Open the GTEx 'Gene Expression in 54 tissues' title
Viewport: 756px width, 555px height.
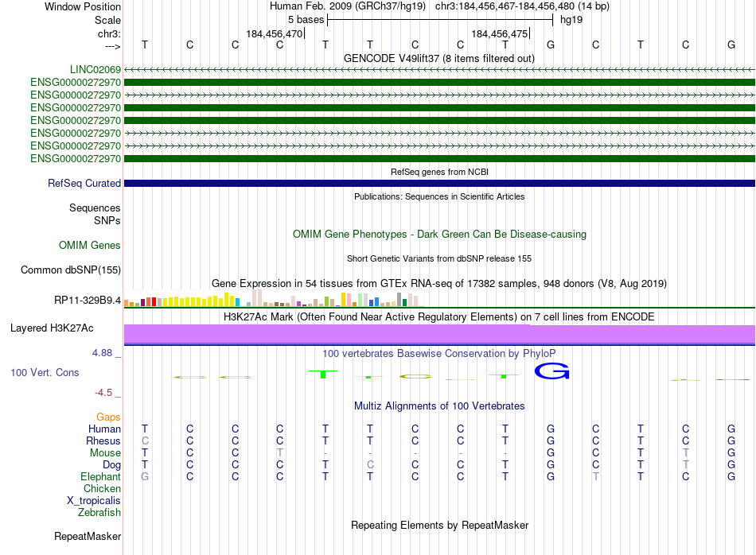pos(439,283)
